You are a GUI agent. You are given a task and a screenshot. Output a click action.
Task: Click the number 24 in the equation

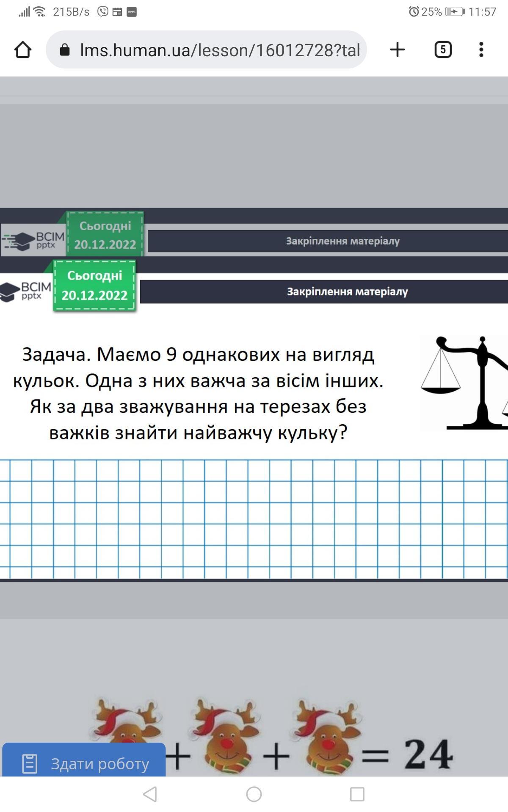point(428,755)
